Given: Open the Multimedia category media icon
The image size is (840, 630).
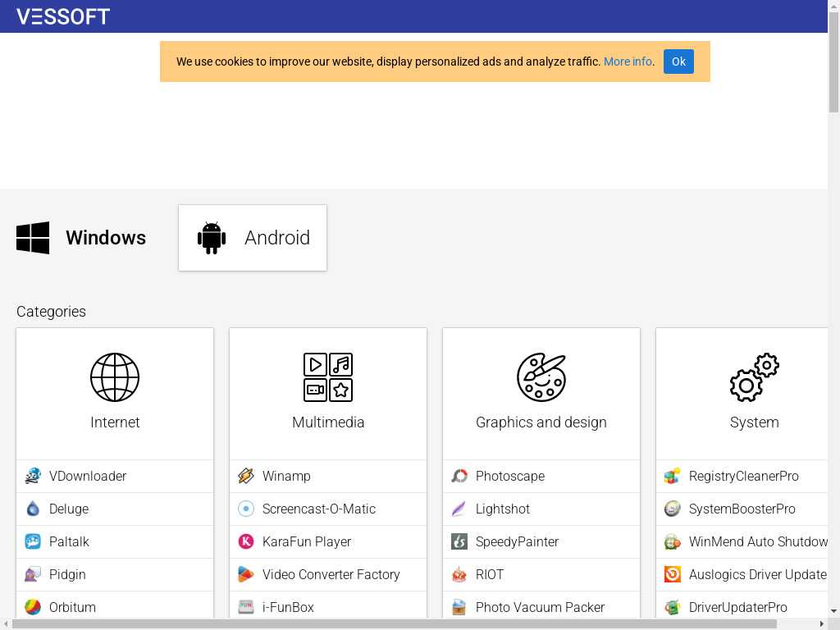Looking at the screenshot, I should click(328, 377).
